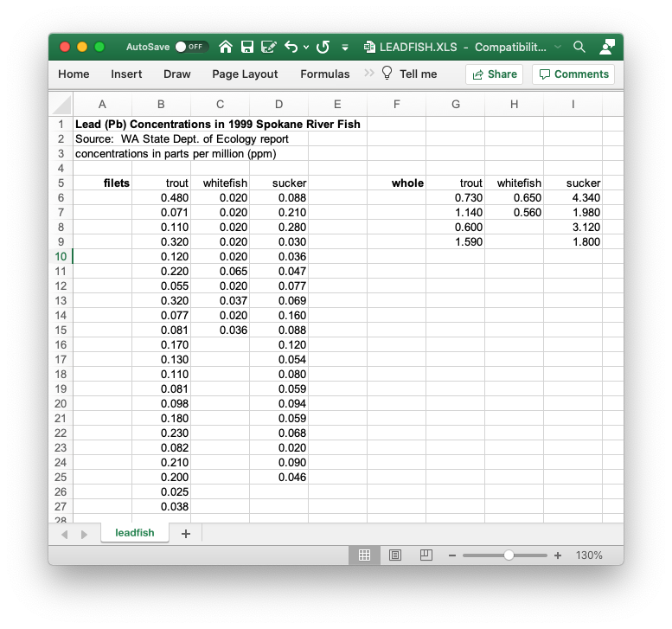Open the Comments button
The width and height of the screenshot is (672, 629).
coord(573,74)
